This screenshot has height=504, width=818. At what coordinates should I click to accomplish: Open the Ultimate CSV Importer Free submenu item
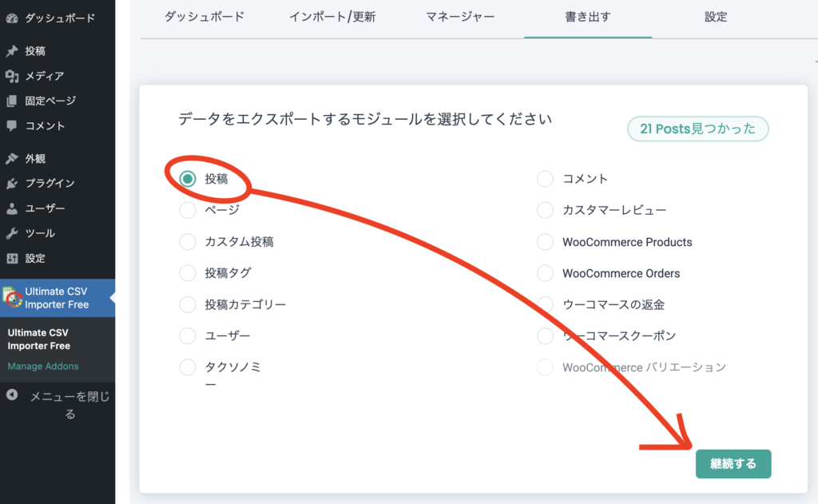click(39, 339)
